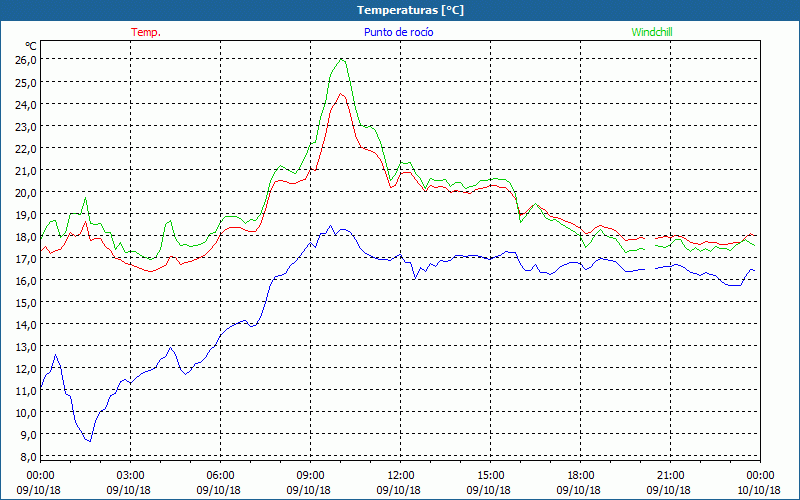800x500 pixels.
Task: Click the 22,0 y-axis value
Action: point(26,148)
